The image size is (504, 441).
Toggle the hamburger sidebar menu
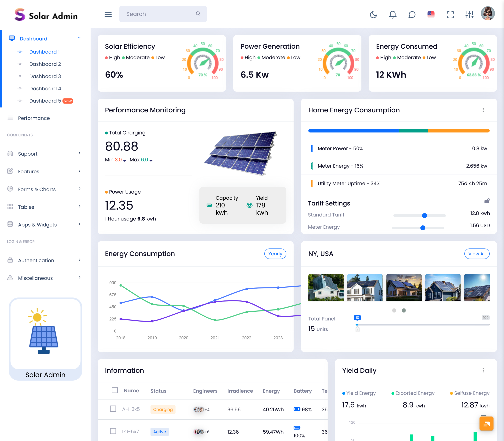pyautogui.click(x=108, y=14)
